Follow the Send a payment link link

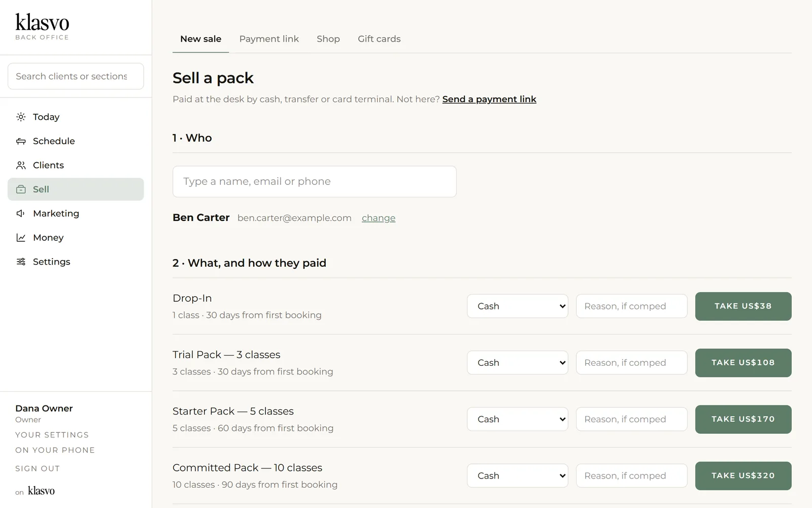coord(489,99)
